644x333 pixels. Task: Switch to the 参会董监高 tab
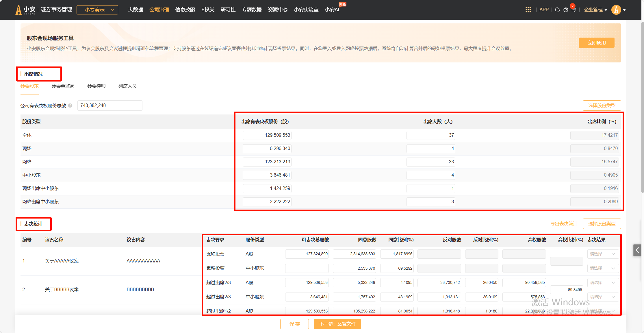click(x=63, y=86)
